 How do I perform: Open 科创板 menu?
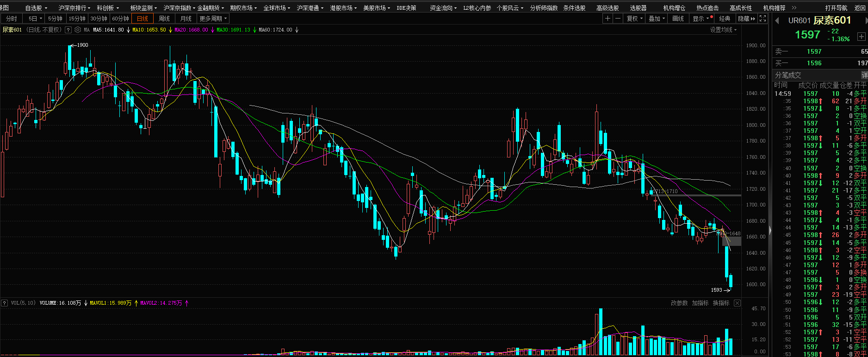[x=108, y=8]
